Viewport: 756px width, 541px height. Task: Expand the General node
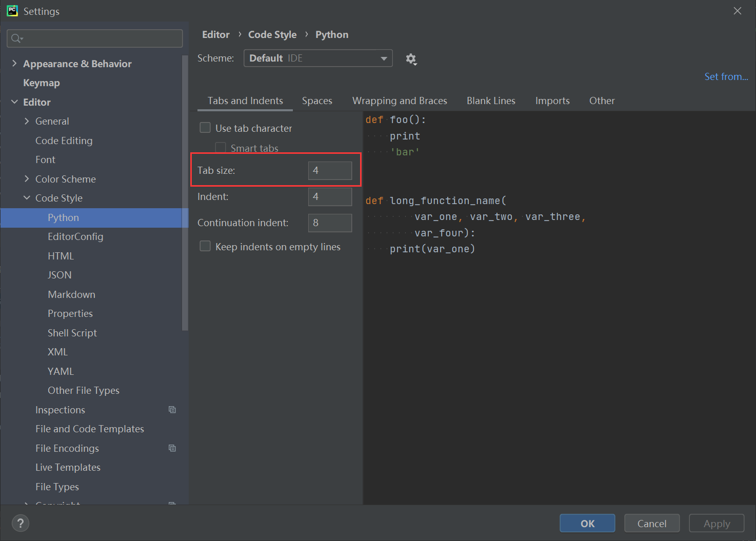(x=27, y=121)
